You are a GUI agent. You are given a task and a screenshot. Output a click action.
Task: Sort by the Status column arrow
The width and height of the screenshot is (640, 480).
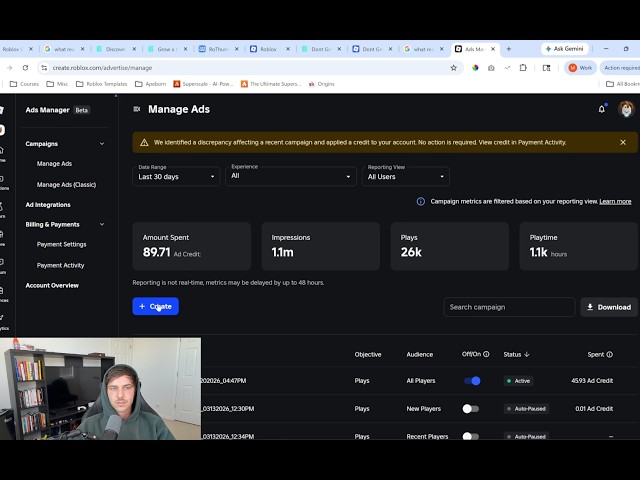point(527,354)
